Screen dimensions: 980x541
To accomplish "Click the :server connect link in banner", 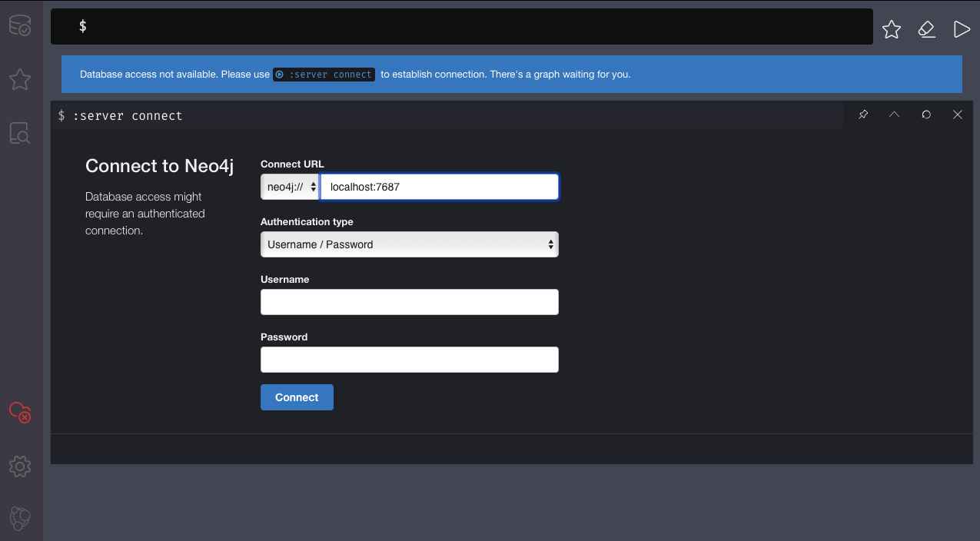I will [324, 75].
